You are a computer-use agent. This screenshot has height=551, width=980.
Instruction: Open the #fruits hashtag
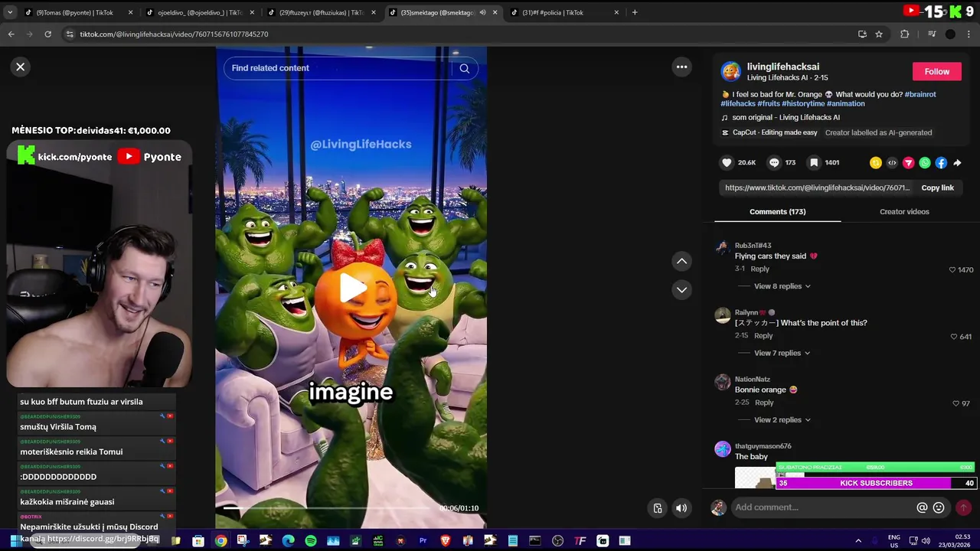(769, 103)
